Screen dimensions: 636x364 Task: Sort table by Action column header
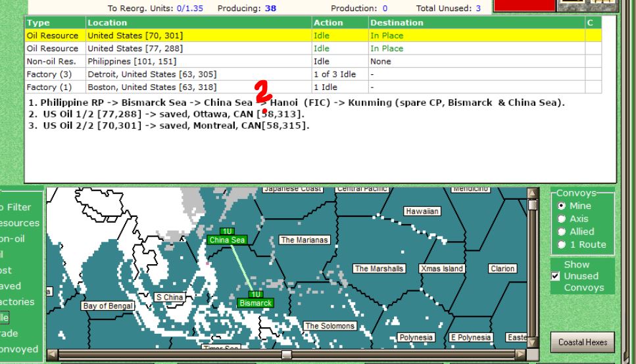coord(340,23)
